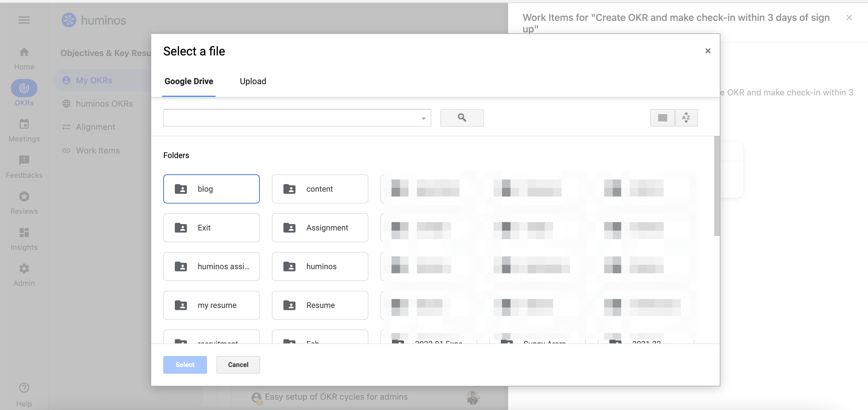Image resolution: width=868 pixels, height=410 pixels.
Task: Expand the search field dropdown arrow
Action: pos(423,118)
